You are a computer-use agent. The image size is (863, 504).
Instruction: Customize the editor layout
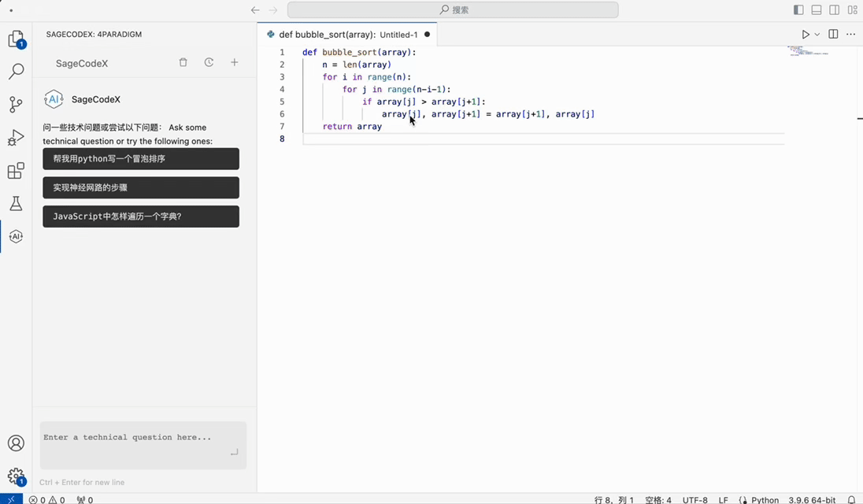click(x=853, y=10)
